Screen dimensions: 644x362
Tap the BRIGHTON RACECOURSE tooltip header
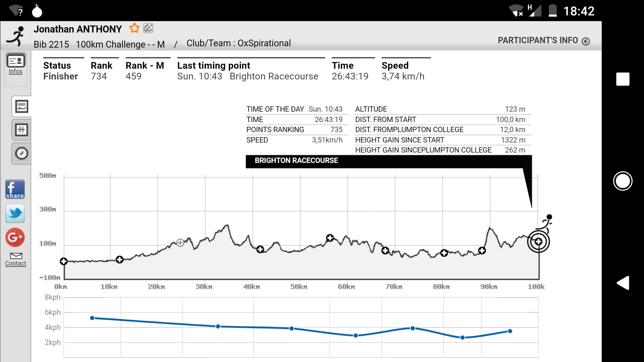(389, 161)
